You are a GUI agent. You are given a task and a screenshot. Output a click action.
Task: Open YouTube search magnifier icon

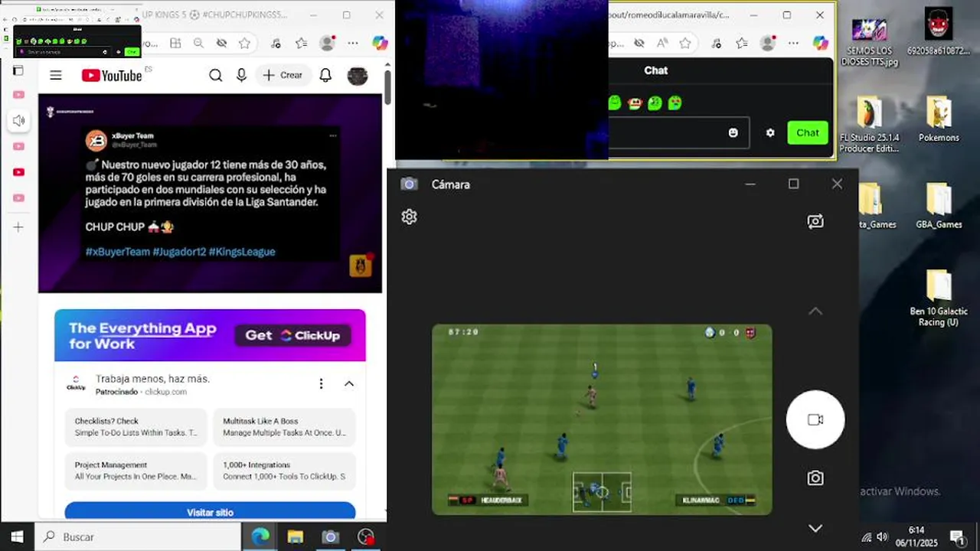click(216, 75)
